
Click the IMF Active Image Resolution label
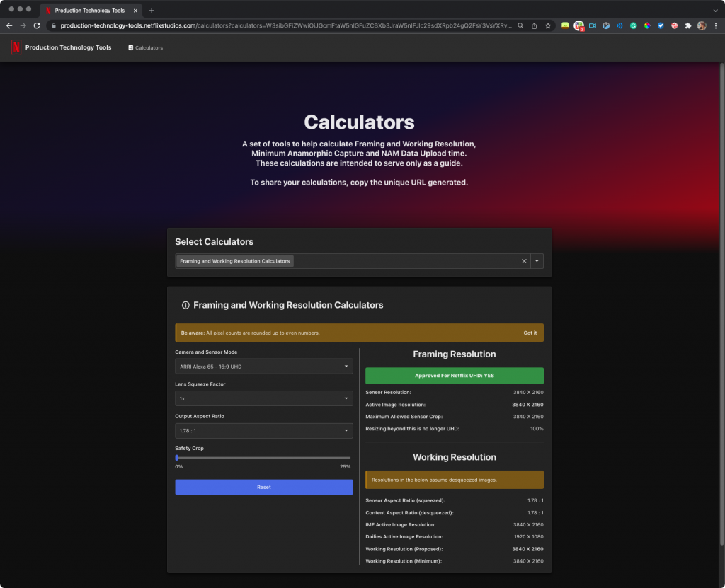click(401, 524)
